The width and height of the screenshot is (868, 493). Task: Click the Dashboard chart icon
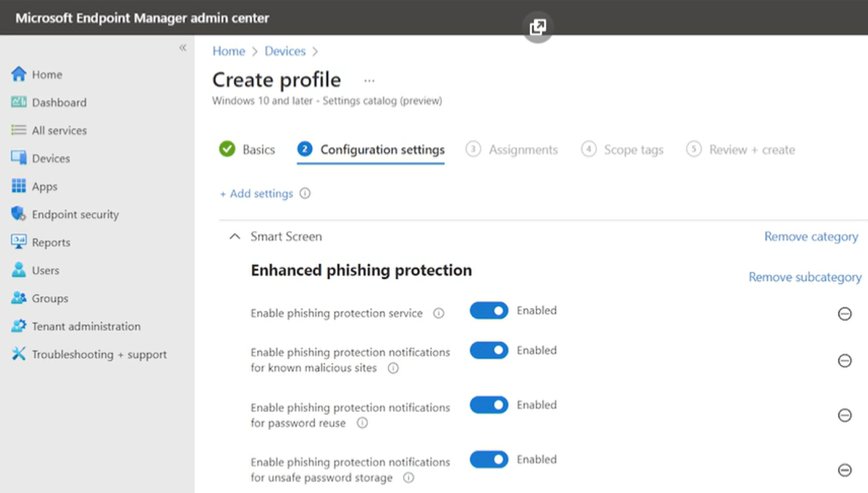tap(18, 102)
